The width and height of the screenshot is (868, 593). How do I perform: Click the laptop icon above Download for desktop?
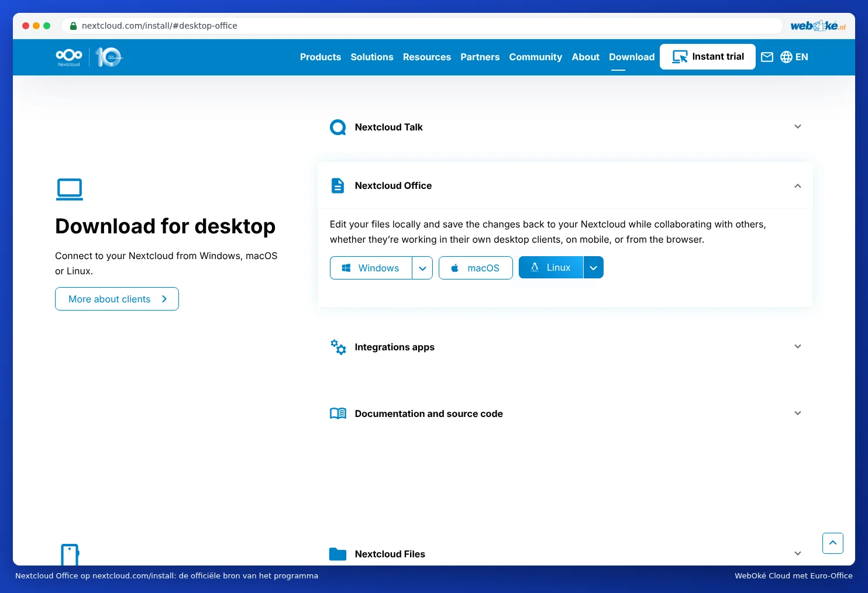pyautogui.click(x=70, y=189)
